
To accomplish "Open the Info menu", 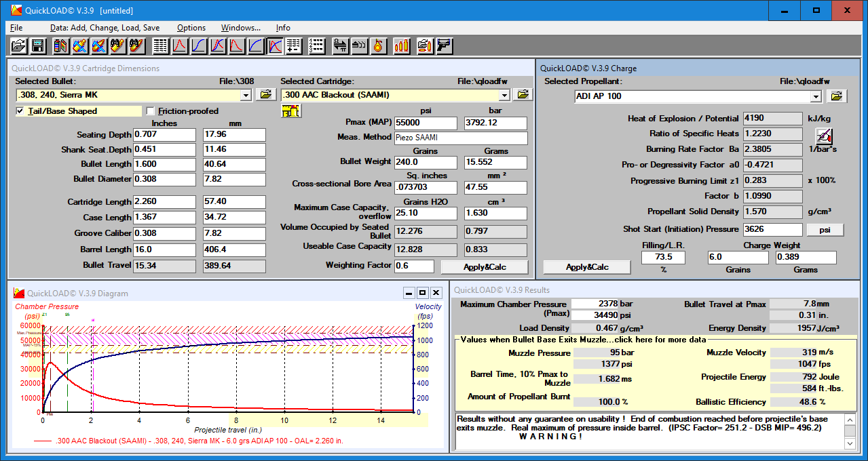I will pos(283,28).
